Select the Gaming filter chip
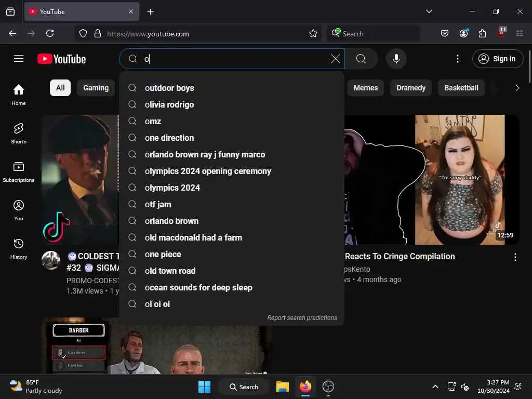532x399 pixels. 96,88
